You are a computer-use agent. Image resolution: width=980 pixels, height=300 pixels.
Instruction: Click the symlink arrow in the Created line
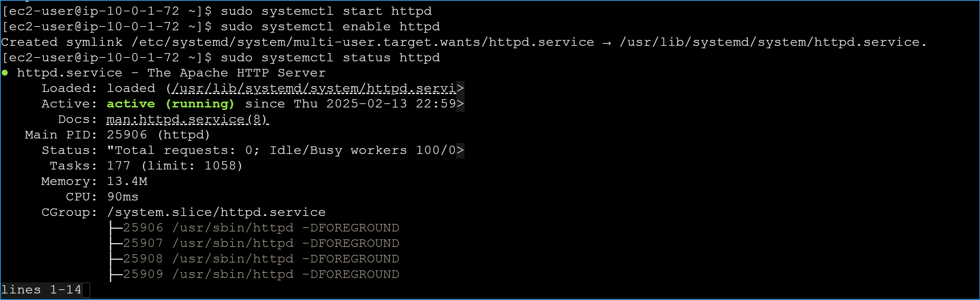607,43
